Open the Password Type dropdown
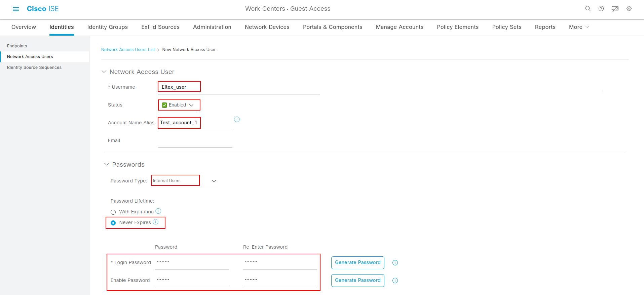 click(214, 181)
